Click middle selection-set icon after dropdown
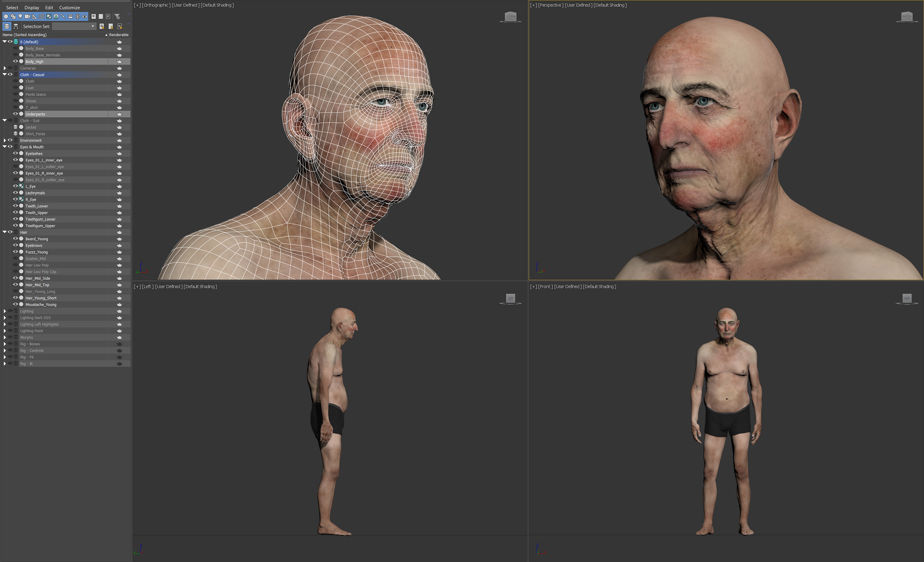Image resolution: width=924 pixels, height=562 pixels. click(x=111, y=26)
